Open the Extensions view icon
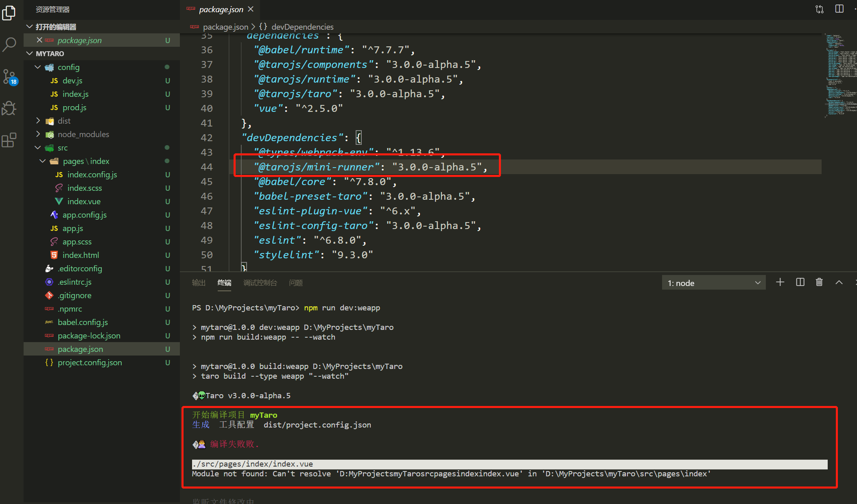The image size is (857, 504). tap(9, 140)
